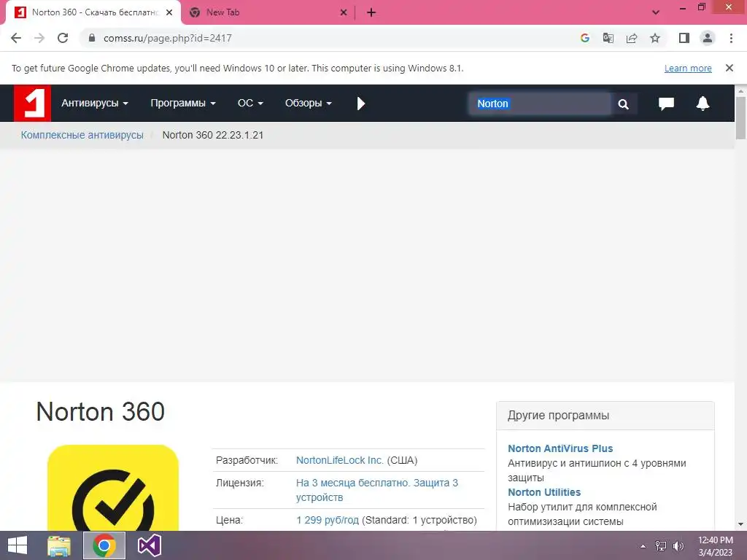747x560 pixels.
Task: Open volume speaker tray icon
Action: [x=678, y=546]
